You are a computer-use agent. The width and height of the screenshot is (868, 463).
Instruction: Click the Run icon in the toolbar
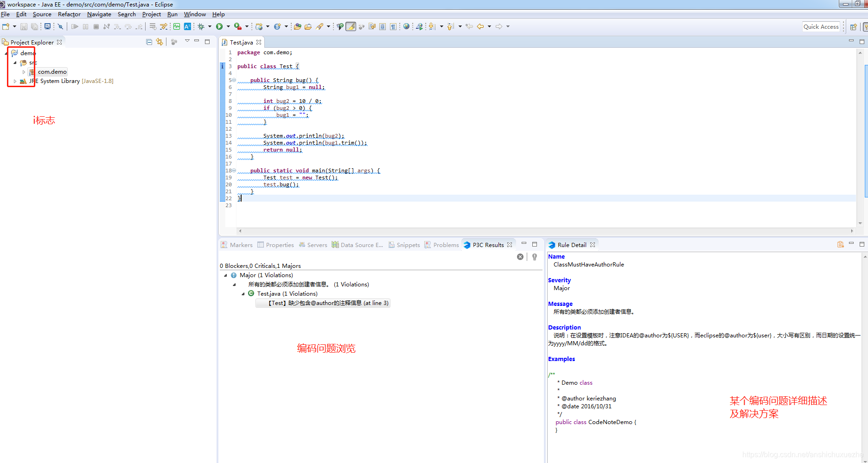click(x=219, y=26)
